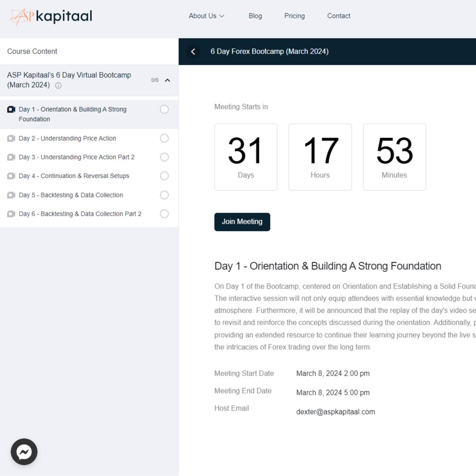Click the Meeting Starts in label
The height and width of the screenshot is (476, 476).
[241, 107]
